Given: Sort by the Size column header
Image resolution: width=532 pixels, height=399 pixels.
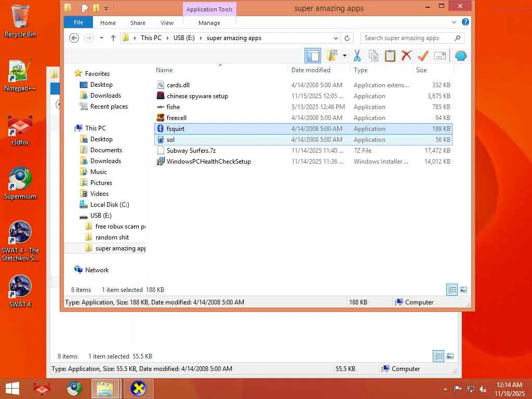Looking at the screenshot, I should [x=421, y=70].
